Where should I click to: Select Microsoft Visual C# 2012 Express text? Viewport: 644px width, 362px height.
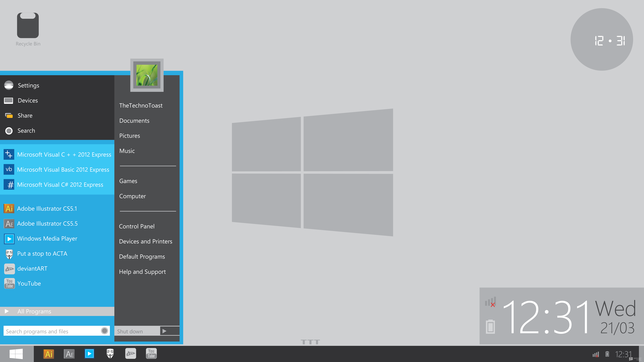tap(60, 185)
